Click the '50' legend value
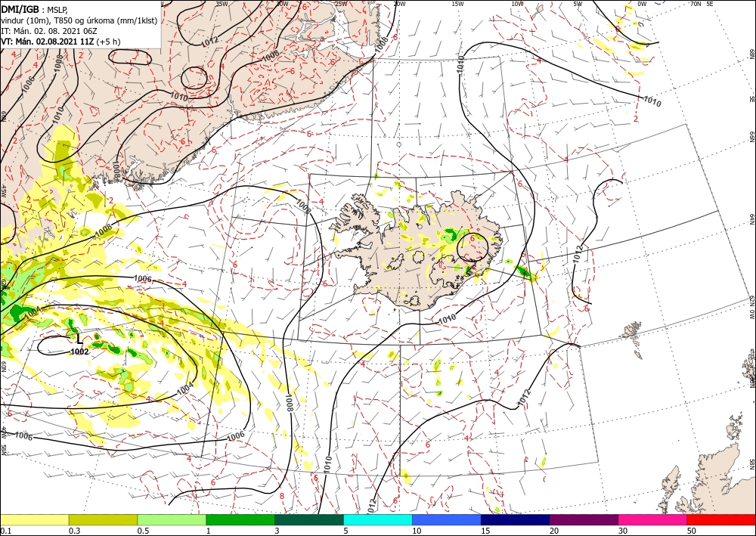Viewport: 756px width, 536px height. point(692,531)
